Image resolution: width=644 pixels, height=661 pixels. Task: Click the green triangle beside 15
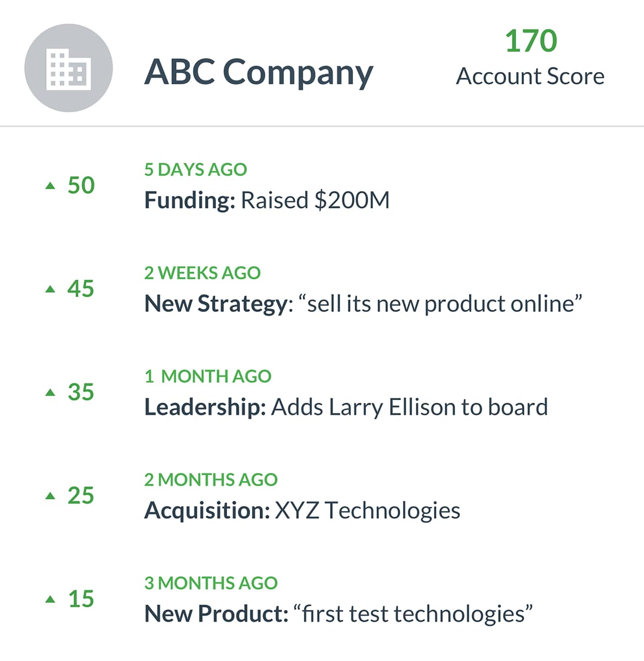50,599
